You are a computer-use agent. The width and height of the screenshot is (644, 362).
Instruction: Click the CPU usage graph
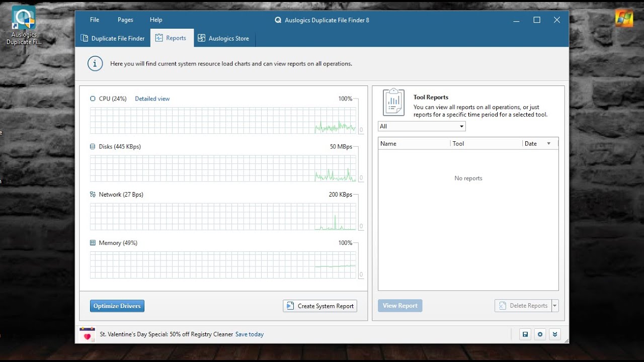[223, 120]
